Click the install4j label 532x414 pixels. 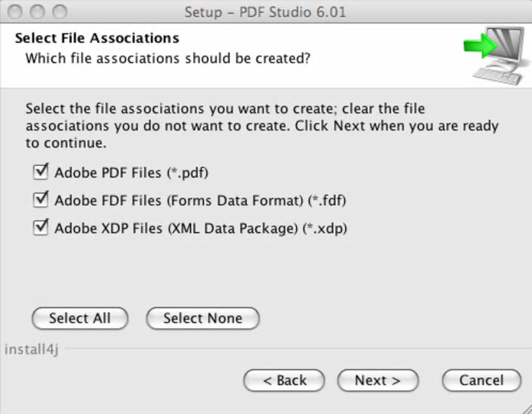[31, 349]
